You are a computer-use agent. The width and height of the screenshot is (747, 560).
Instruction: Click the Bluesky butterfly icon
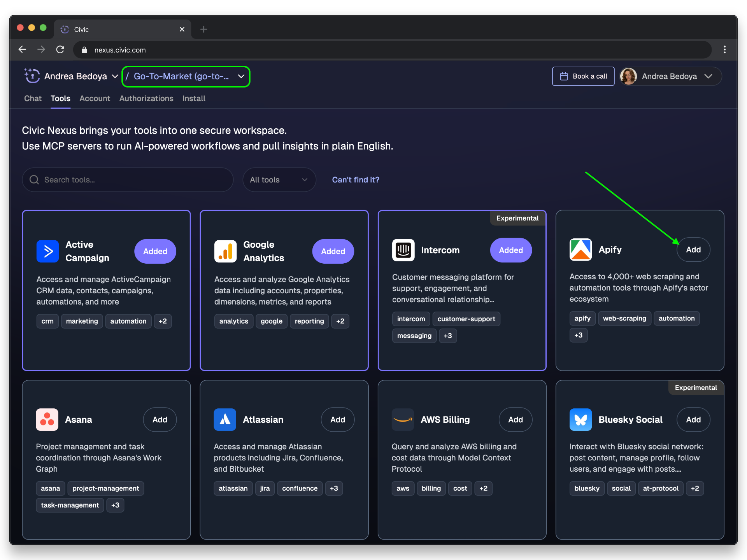(x=580, y=420)
